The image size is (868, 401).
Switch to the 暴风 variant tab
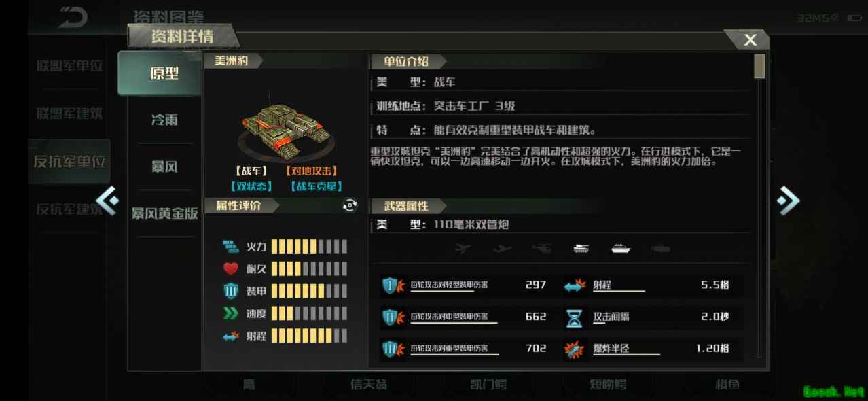click(x=164, y=167)
